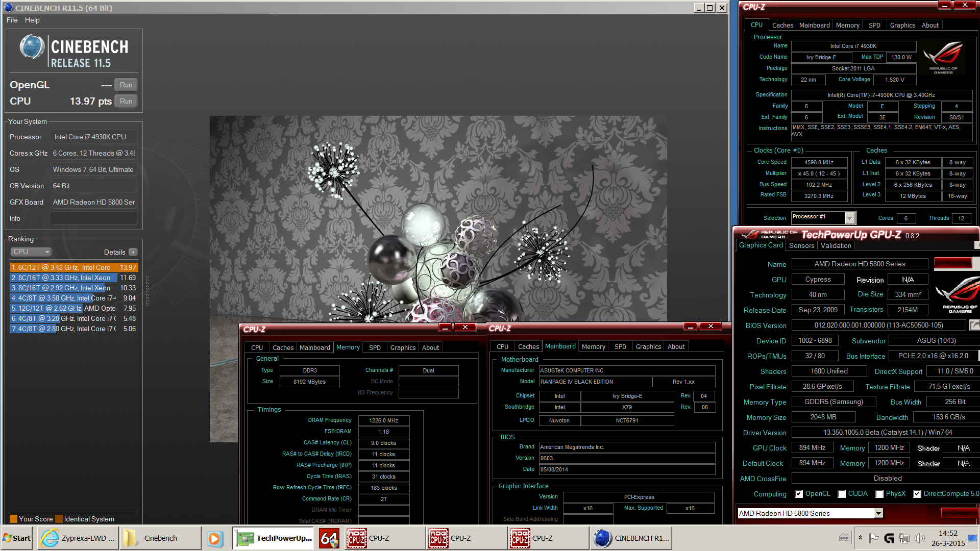980x551 pixels.
Task: Switch to Sensors tab in GPU-Z
Action: (x=801, y=245)
